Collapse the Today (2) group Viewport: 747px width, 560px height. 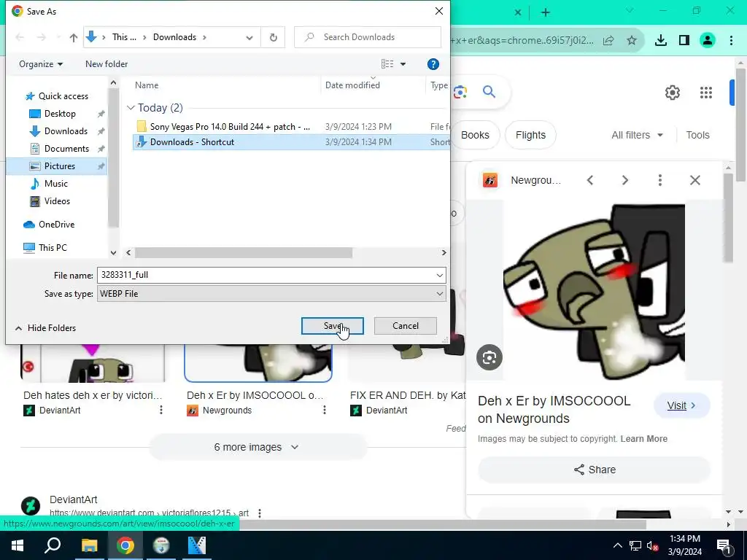click(131, 108)
